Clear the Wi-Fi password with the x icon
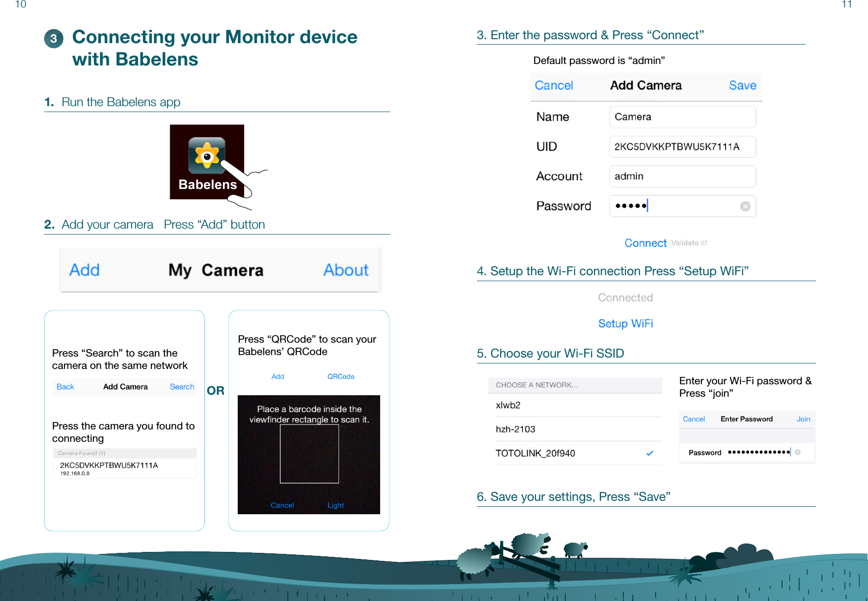 798,452
